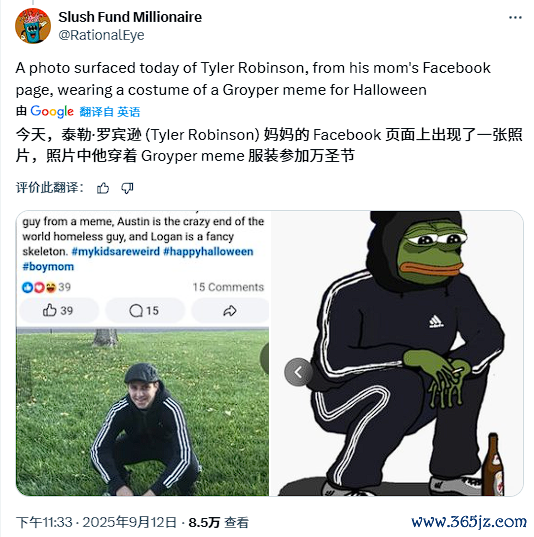This screenshot has width=534, height=537.
Task: Open the Slush Fund Millionaire display name
Action: [130, 17]
